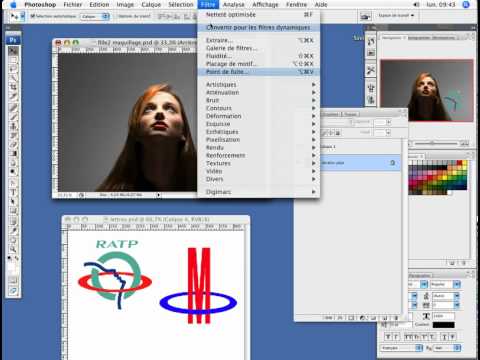Open the Actions panel dock icon
480x360 pixels.
371,53
